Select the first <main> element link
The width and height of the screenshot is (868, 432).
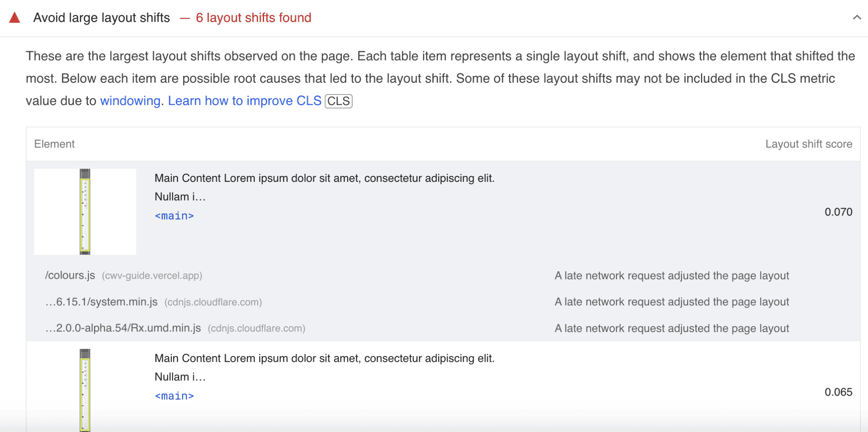[x=174, y=215]
